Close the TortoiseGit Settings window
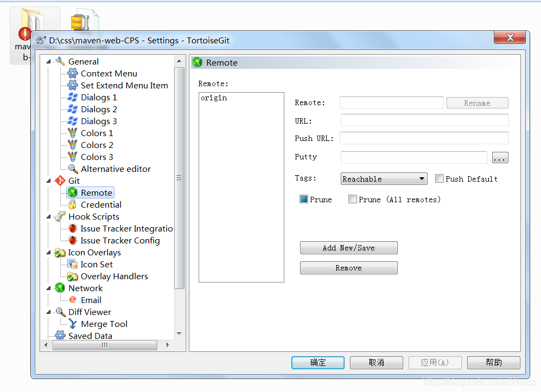Image resolution: width=541 pixels, height=392 pixels. coord(510,37)
